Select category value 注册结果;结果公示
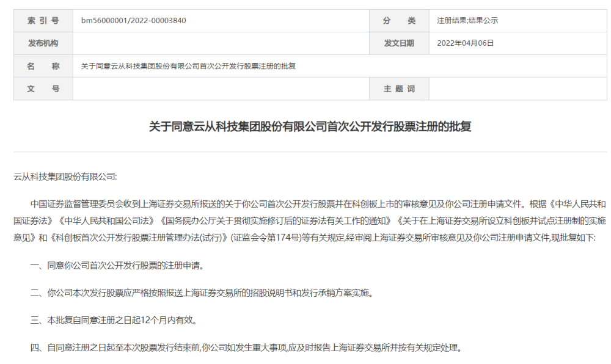611x364 pixels. 467,21
